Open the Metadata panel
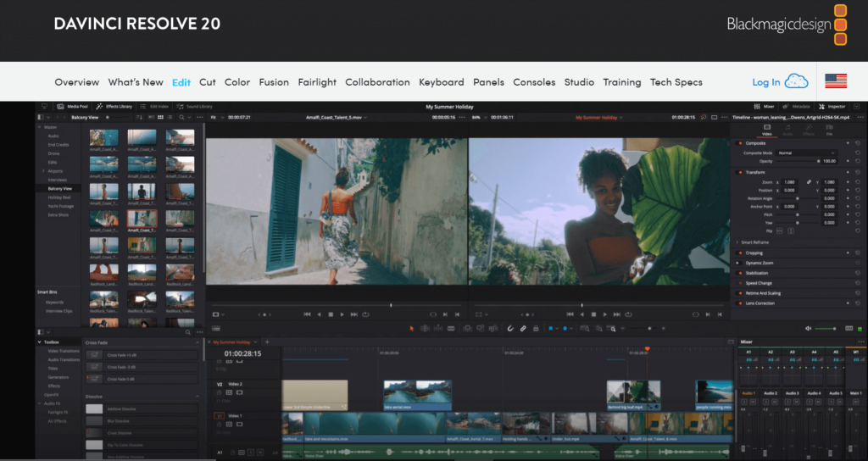The image size is (868, 461). click(796, 106)
